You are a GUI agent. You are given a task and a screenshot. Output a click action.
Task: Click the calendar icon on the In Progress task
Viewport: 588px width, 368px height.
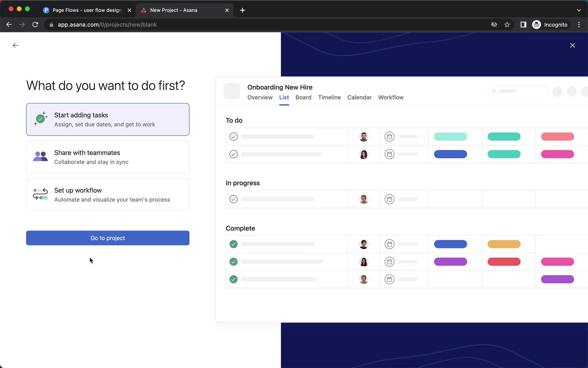point(390,199)
